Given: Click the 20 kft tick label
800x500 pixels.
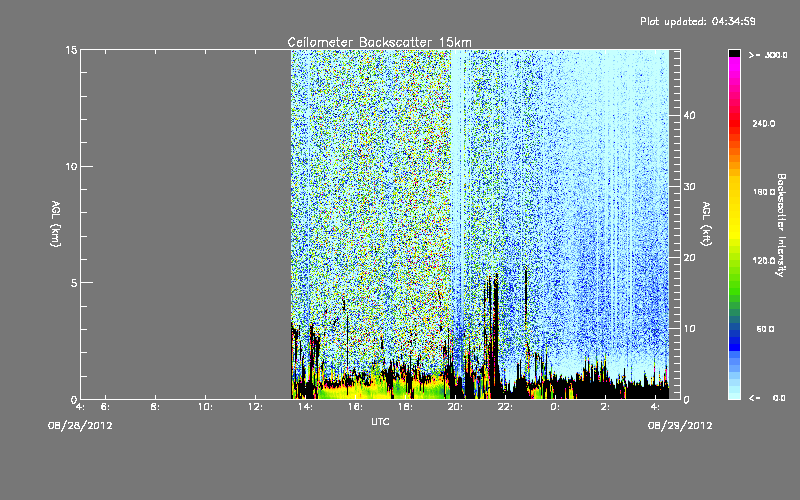Looking at the screenshot, I should pyautogui.click(x=689, y=258).
